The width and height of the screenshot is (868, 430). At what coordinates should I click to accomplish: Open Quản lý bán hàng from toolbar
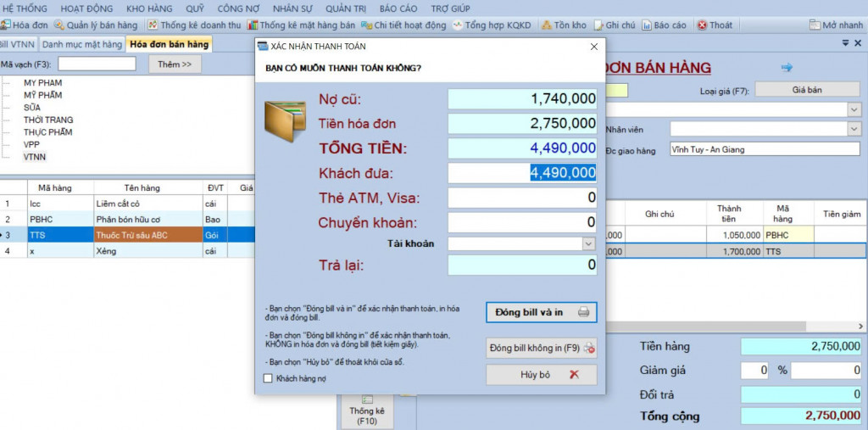click(x=96, y=25)
